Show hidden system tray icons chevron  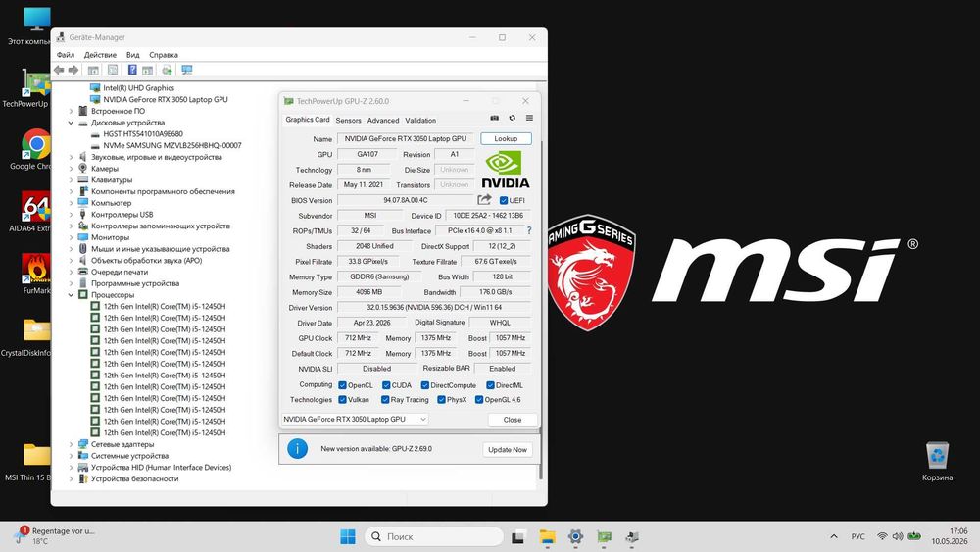click(834, 536)
